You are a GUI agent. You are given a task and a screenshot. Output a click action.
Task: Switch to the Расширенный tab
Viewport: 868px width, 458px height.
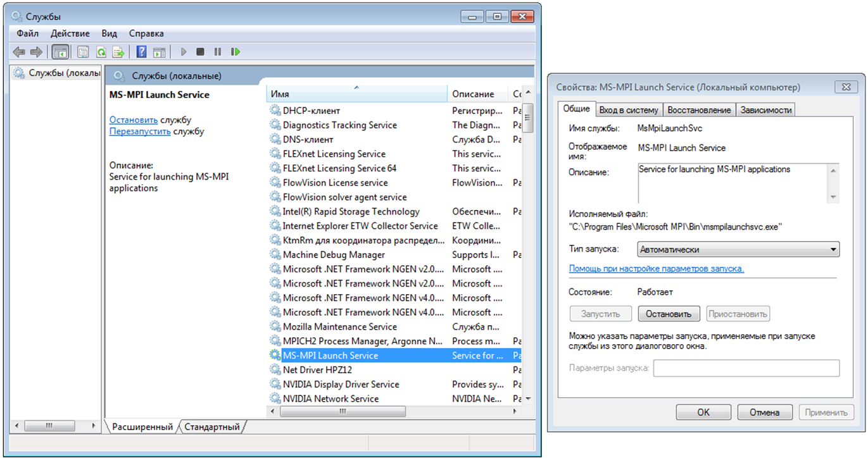pos(142,427)
